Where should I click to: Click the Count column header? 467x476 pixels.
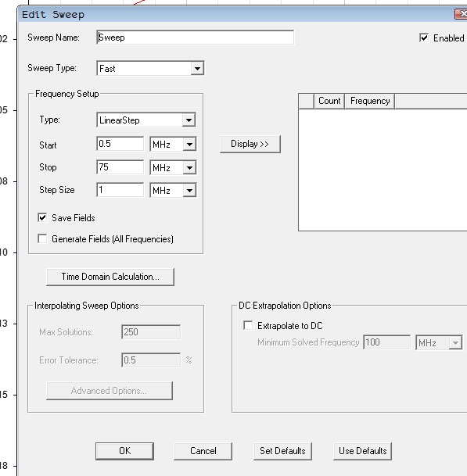[329, 101]
